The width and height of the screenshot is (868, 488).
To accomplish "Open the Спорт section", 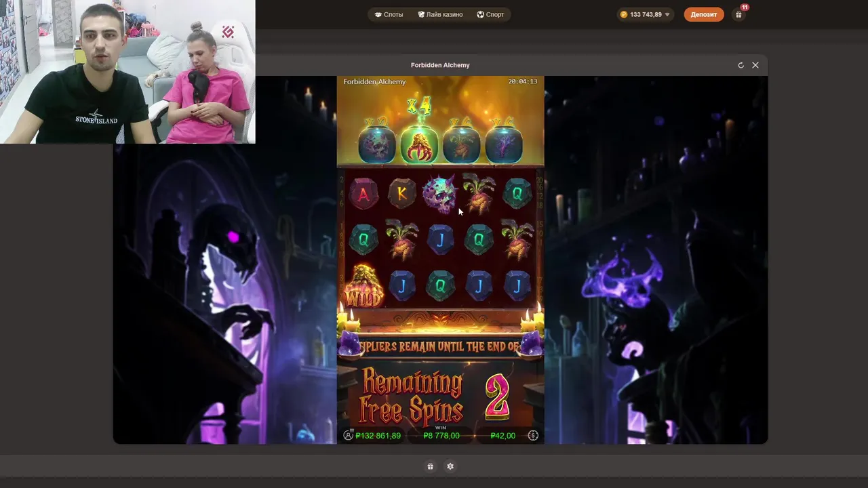I will [490, 14].
